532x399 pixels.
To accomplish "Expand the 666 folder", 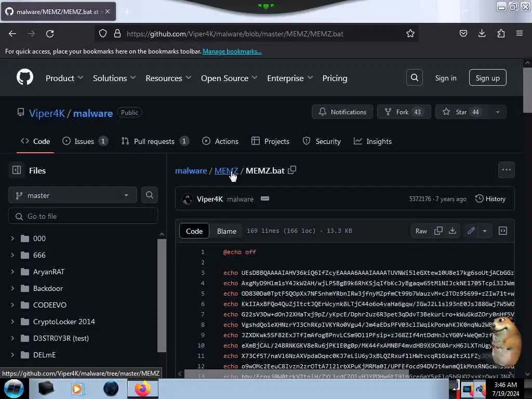I will (12, 255).
